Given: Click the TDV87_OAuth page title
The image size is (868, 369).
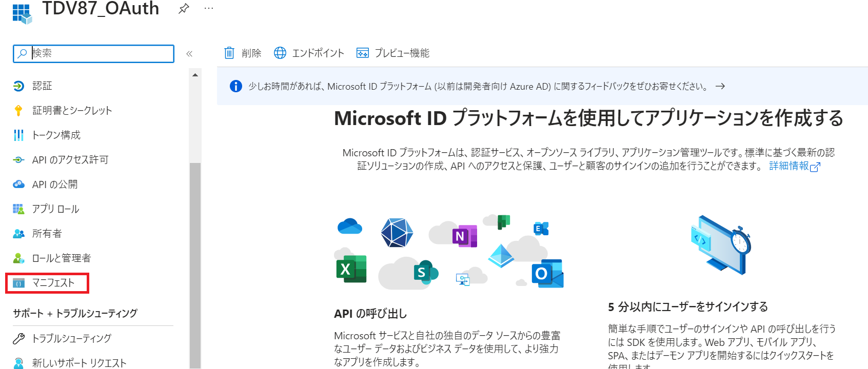Looking at the screenshot, I should (x=101, y=9).
